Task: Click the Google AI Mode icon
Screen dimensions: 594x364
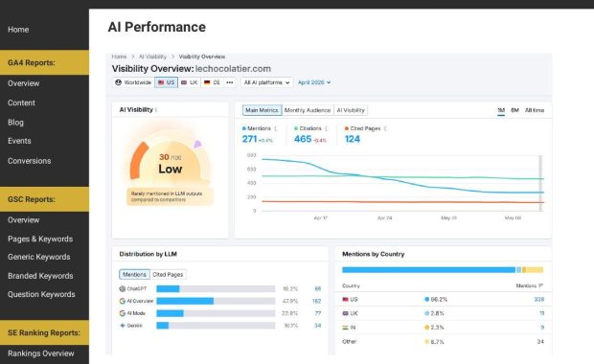Action: point(123,313)
